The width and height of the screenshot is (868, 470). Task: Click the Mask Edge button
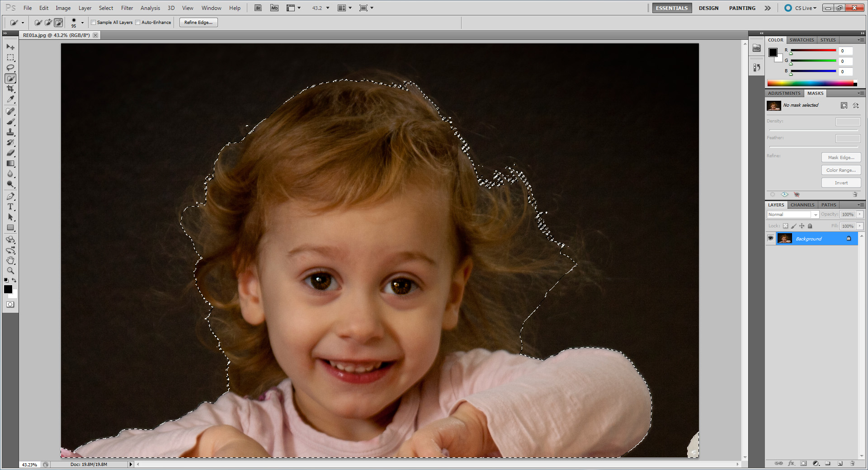coord(841,157)
